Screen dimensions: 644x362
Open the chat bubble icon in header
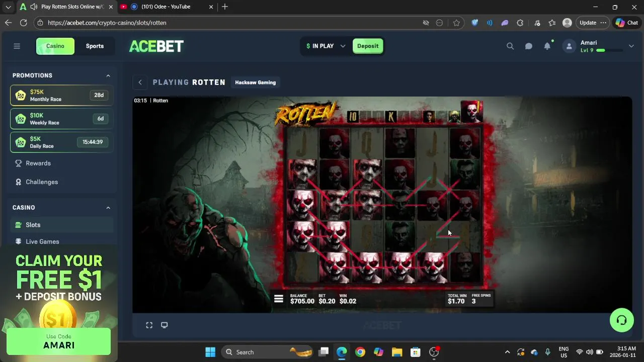529,46
